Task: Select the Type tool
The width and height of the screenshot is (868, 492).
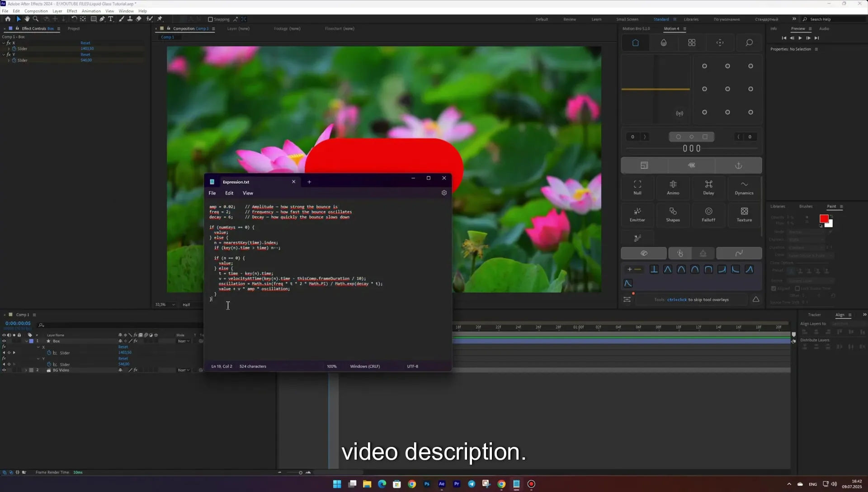Action: 111,19
